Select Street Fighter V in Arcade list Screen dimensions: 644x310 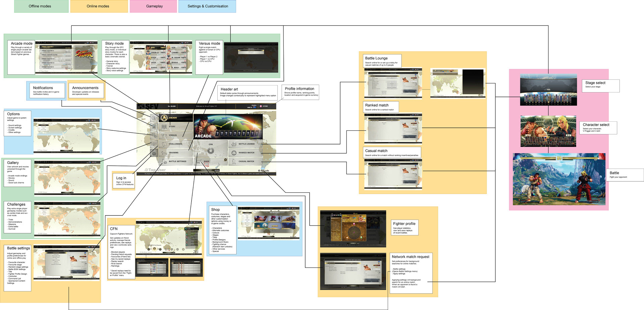pyautogui.click(x=56, y=67)
